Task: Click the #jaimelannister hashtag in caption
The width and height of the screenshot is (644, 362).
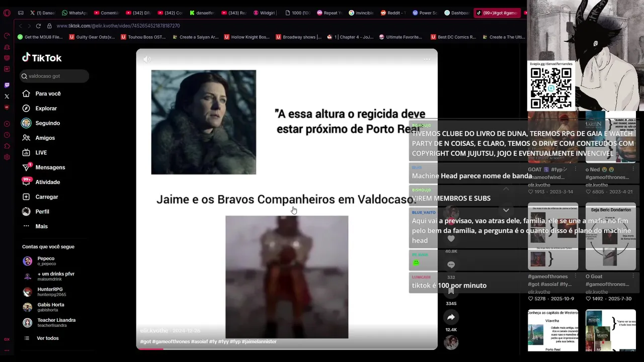Action: click(259, 341)
